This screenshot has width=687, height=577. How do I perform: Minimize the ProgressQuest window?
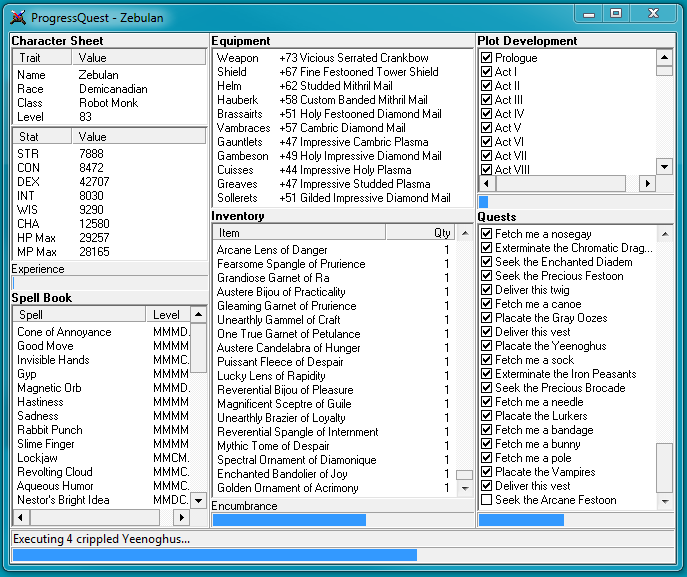click(589, 14)
